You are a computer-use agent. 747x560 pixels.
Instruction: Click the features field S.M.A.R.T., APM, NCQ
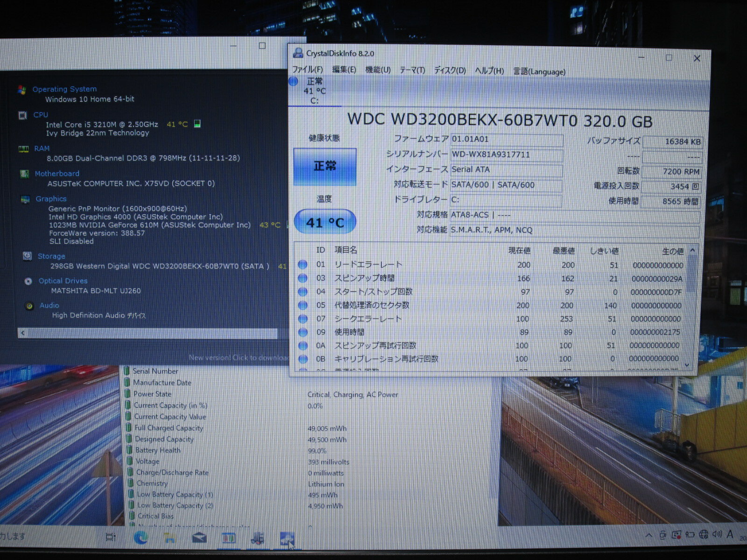[x=574, y=230]
